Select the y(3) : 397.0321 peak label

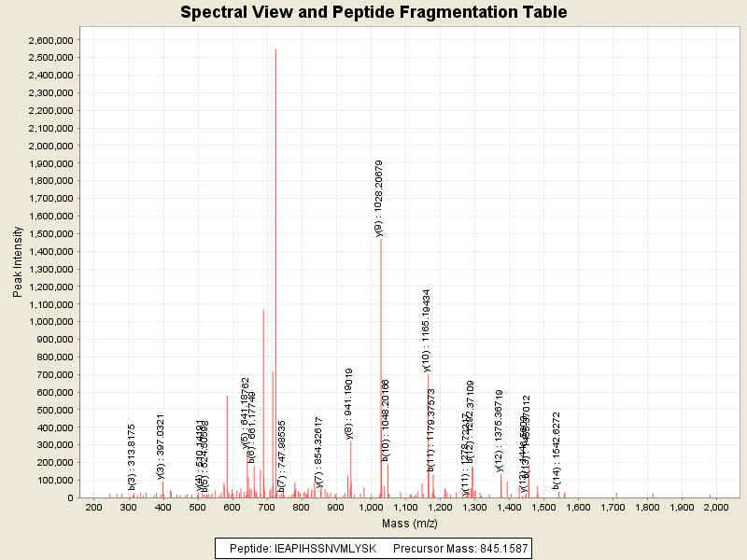pos(161,446)
